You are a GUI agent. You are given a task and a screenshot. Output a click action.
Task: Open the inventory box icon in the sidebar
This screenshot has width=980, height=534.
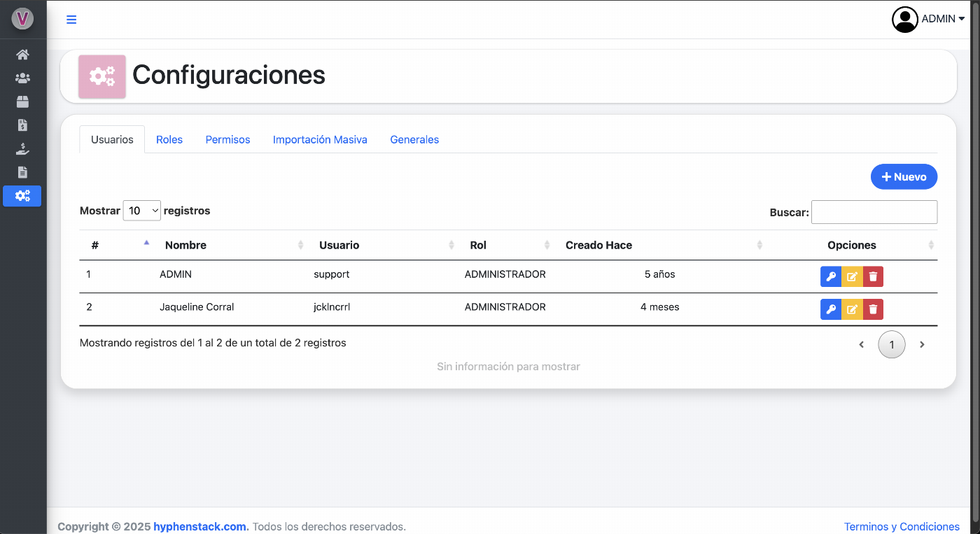pyautogui.click(x=22, y=101)
